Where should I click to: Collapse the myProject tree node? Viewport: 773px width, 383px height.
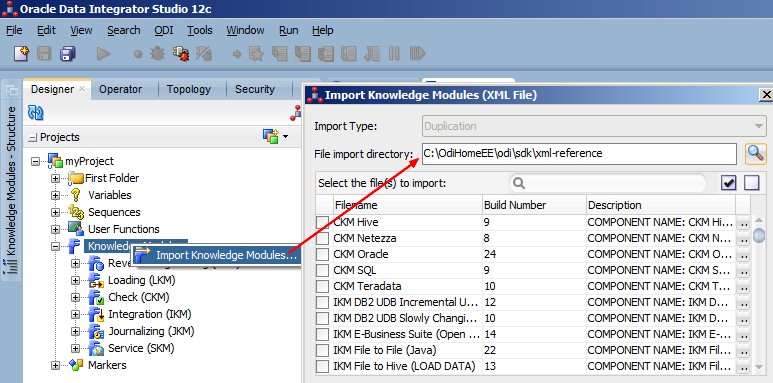35,161
